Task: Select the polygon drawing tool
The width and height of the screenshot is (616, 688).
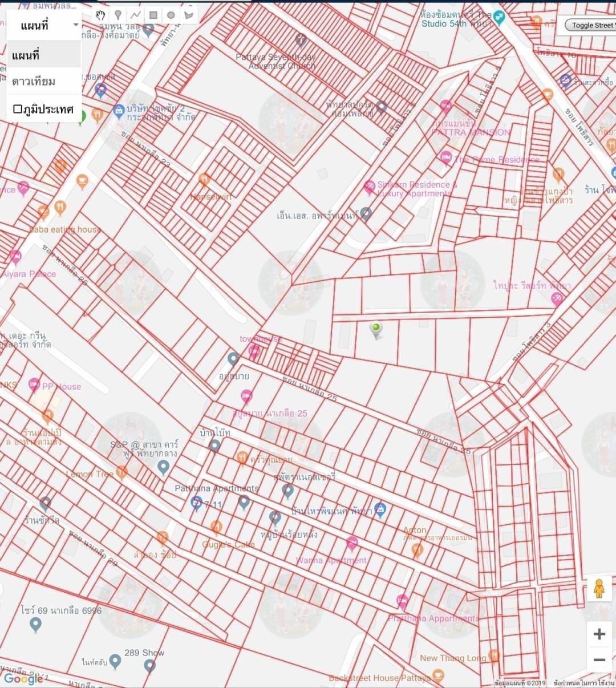Action: click(x=188, y=15)
